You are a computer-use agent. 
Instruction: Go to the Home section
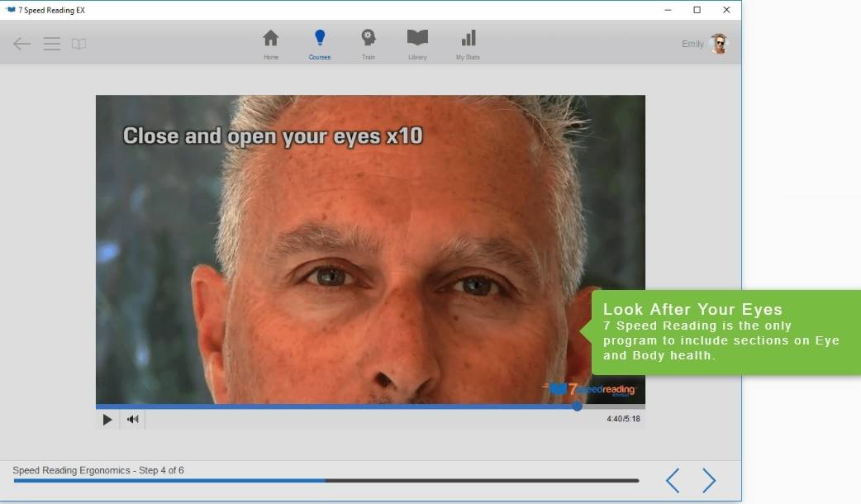pos(271,45)
